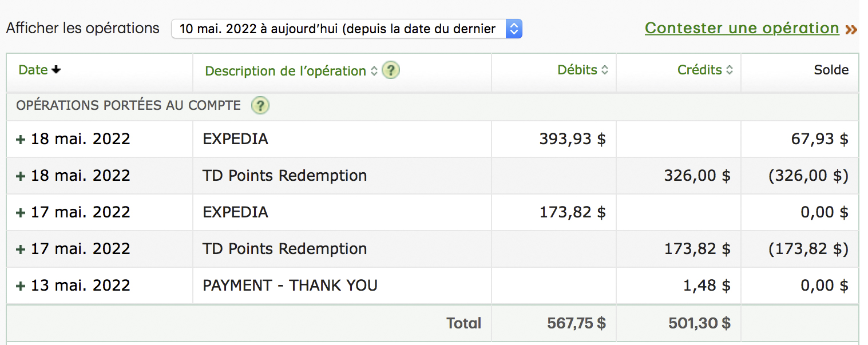Expand the 17 mai EXPEDIA 173,82 $ row
Image resolution: width=868 pixels, height=345 pixels.
(x=21, y=213)
